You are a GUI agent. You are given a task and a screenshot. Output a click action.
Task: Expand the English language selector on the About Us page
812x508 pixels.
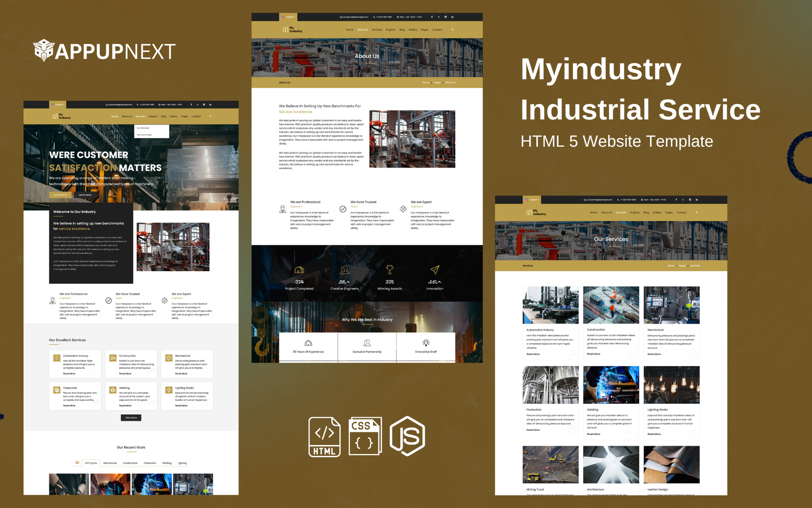[289, 17]
